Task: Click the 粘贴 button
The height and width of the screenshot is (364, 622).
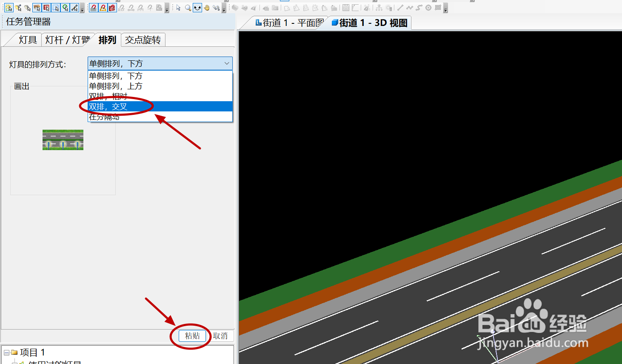Action: point(192,336)
